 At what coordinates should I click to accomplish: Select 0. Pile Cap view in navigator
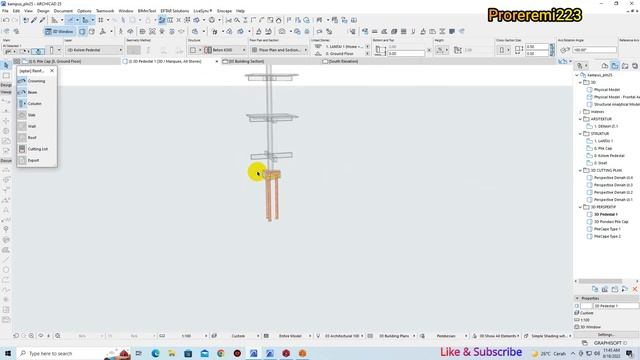point(603,148)
